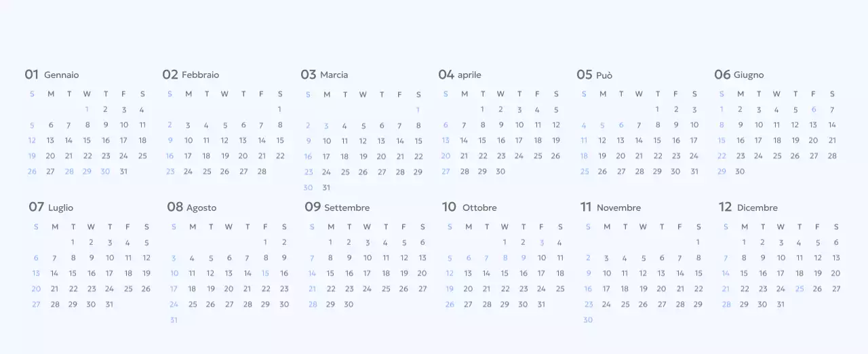The width and height of the screenshot is (868, 354).
Task: Click the M weekday header in aprile
Action: point(465,94)
